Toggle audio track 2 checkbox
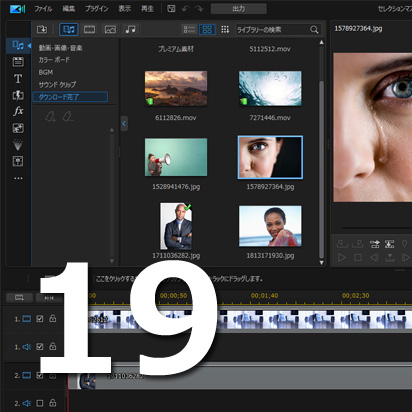 40,403
